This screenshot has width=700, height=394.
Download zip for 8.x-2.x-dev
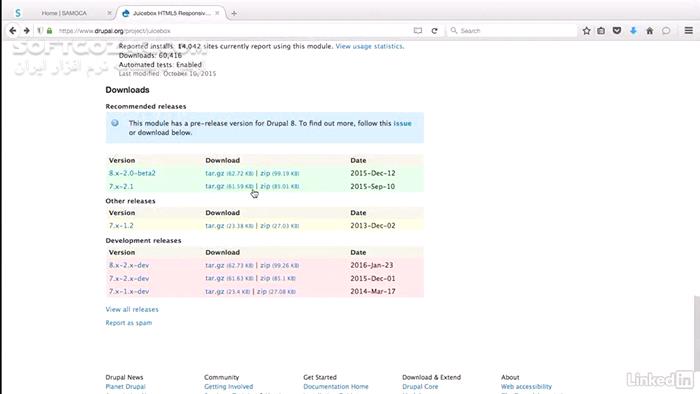(x=265, y=265)
